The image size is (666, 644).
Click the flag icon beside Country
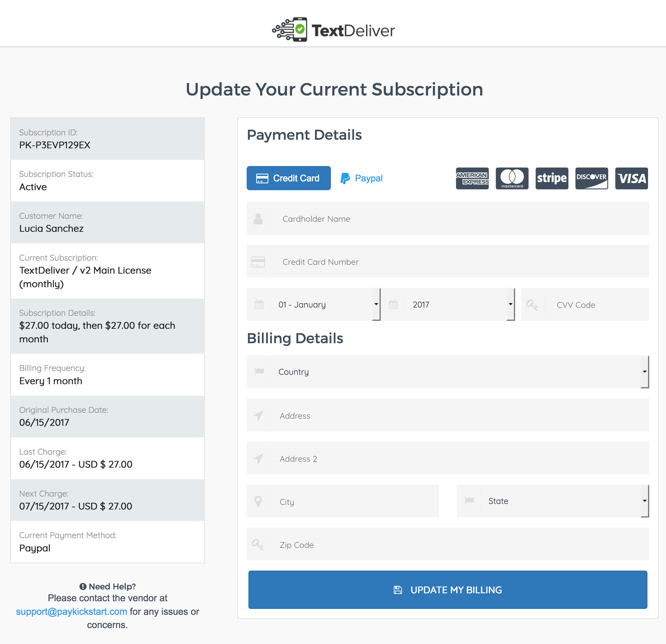(x=259, y=371)
